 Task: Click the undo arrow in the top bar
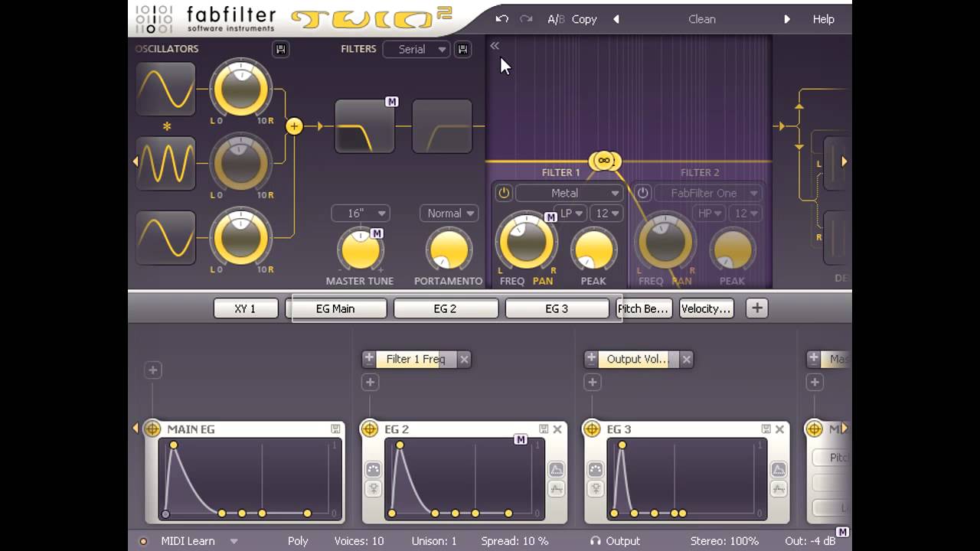[501, 19]
